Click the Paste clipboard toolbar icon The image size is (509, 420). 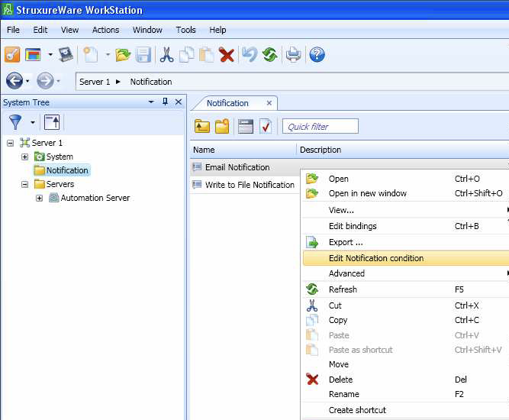pyautogui.click(x=207, y=54)
